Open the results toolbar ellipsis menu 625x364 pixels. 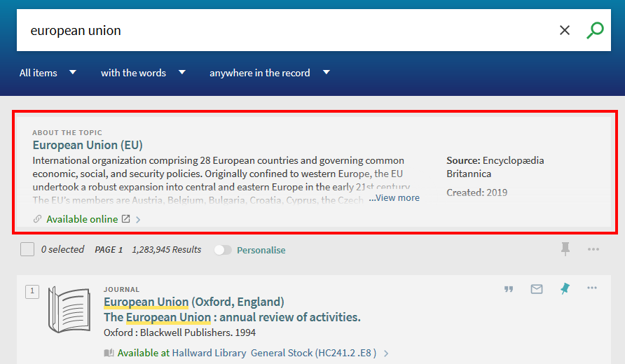click(x=593, y=249)
